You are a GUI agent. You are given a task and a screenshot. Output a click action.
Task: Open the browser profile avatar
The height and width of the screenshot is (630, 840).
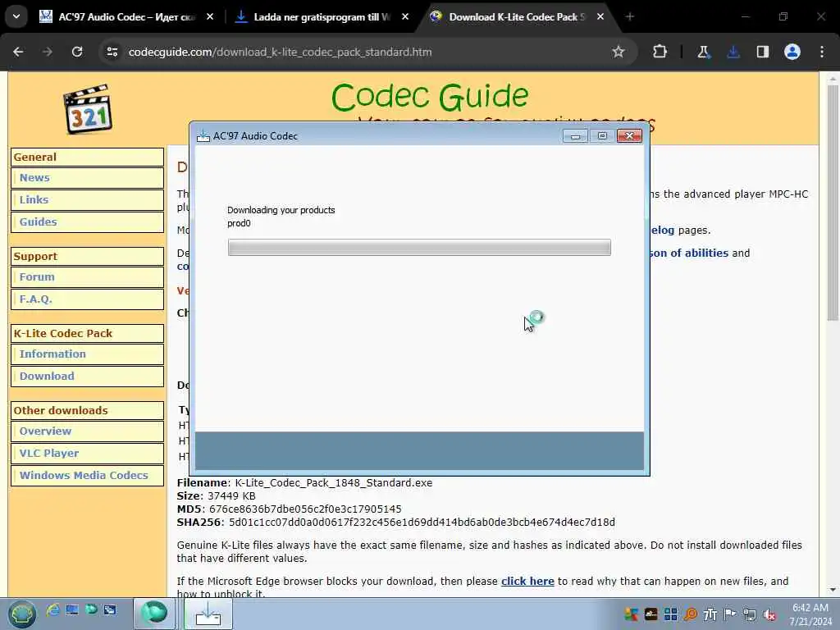pyautogui.click(x=792, y=52)
